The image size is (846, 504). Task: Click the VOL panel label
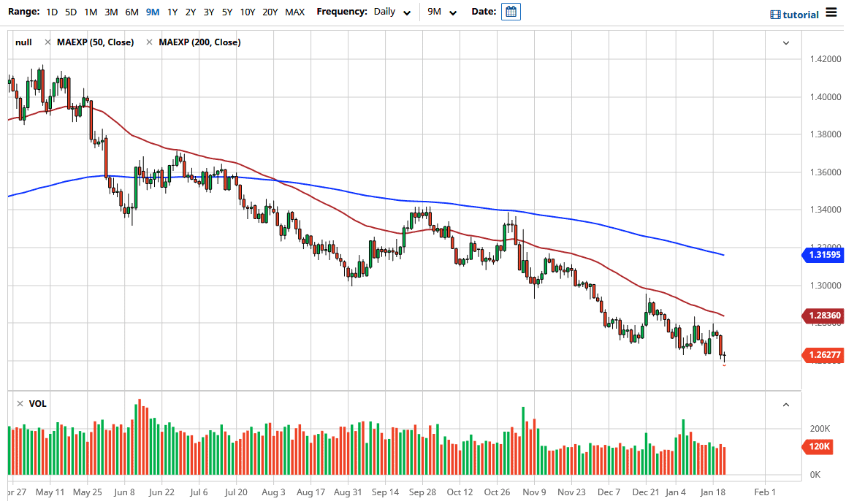click(x=38, y=404)
